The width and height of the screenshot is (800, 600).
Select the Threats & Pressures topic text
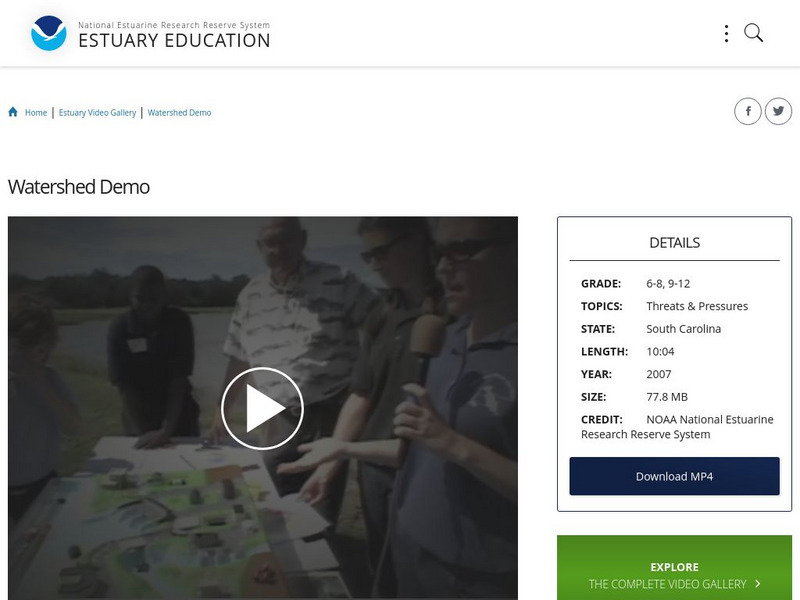[697, 306]
